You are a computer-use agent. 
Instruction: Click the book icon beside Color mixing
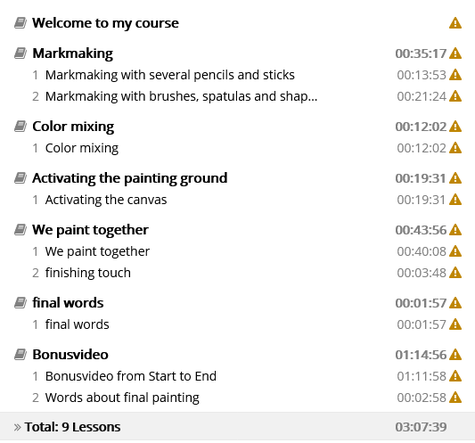click(x=20, y=127)
